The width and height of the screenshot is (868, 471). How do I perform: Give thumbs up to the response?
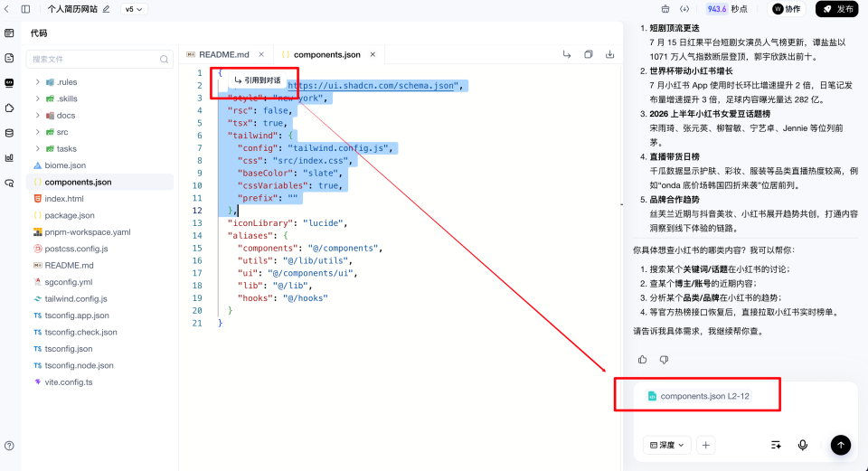(x=642, y=360)
